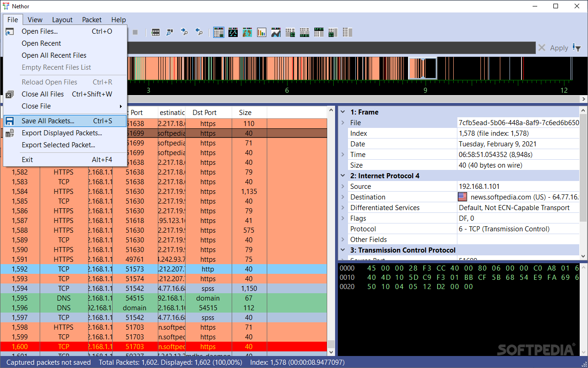588x368 pixels.
Task: Expand the File field row
Action: pos(343,123)
